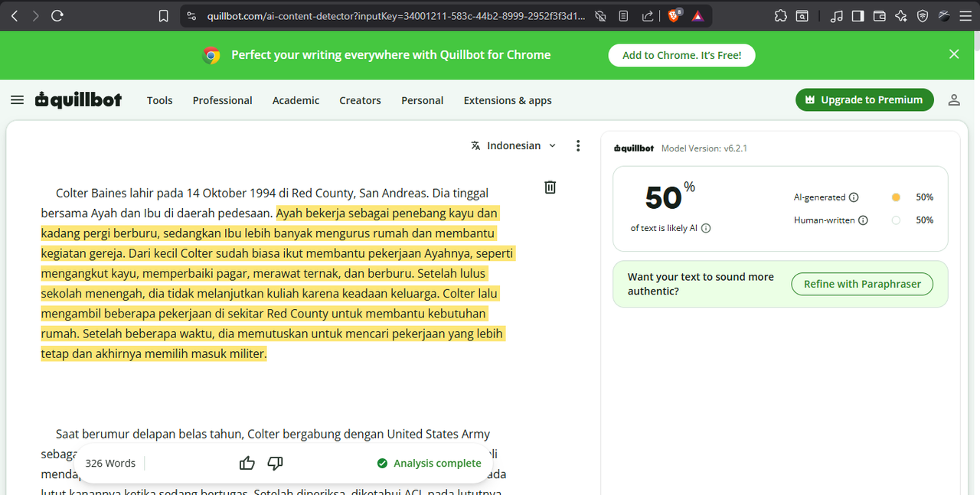Give thumbs down feedback on the analysis
This screenshot has height=495, width=980.
pos(276,463)
